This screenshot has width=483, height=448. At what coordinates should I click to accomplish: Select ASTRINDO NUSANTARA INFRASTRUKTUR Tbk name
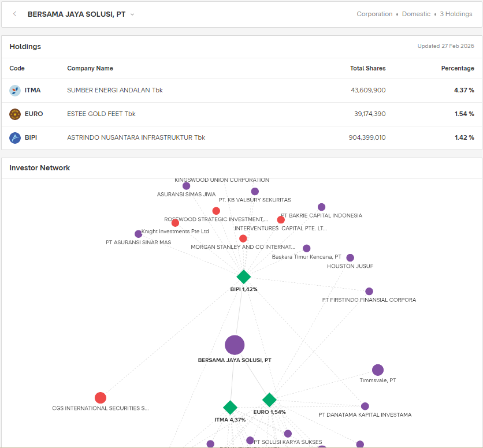(136, 137)
